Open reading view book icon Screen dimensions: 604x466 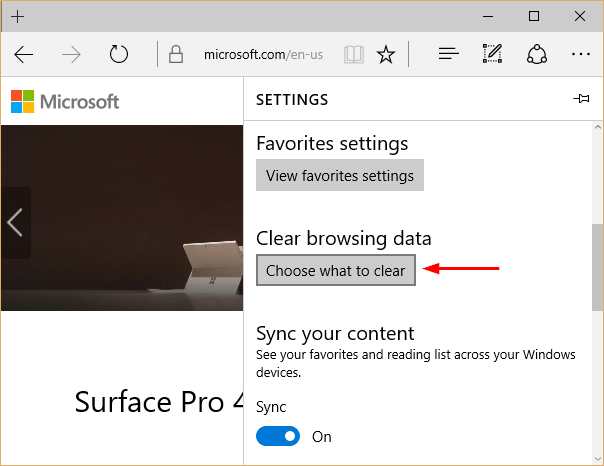(352, 55)
